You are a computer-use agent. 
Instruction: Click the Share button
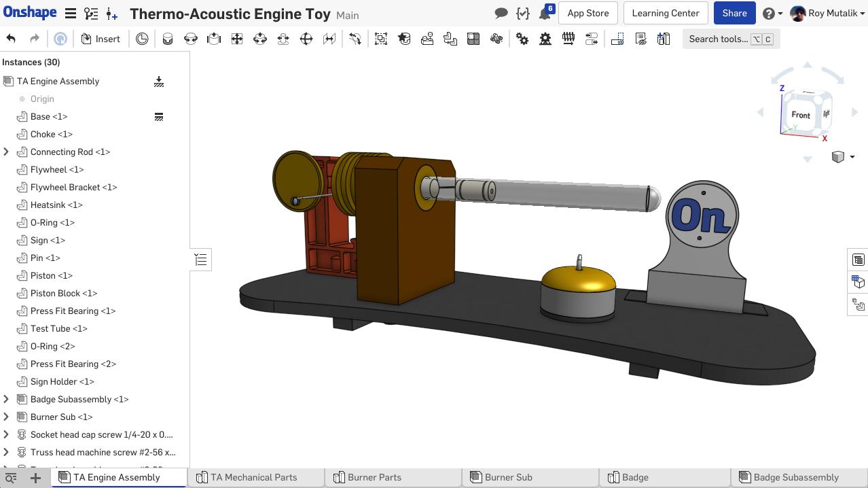click(x=734, y=13)
